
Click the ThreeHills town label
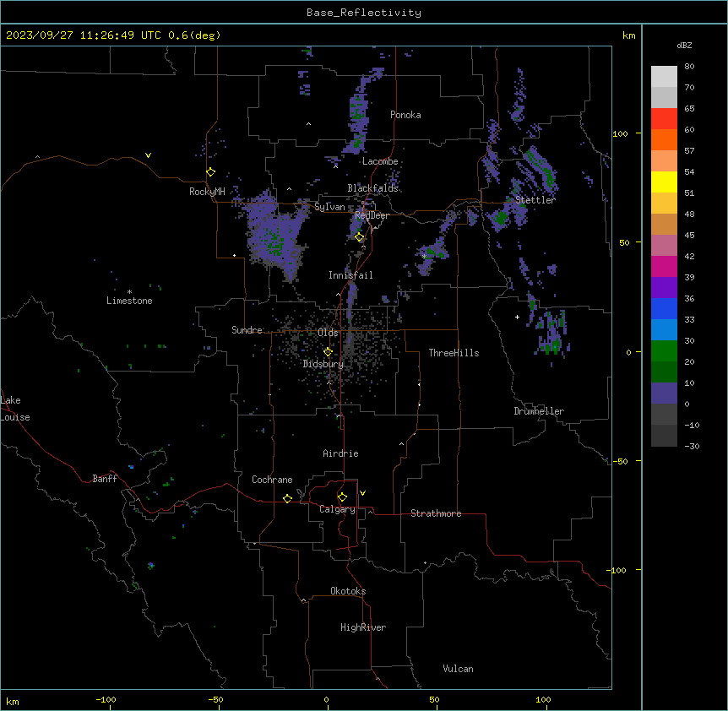click(454, 353)
